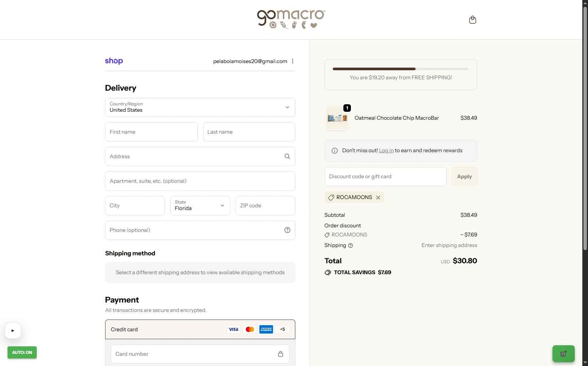
Task: Click the tag icon beside ROCAMOONS chip
Action: point(331,198)
